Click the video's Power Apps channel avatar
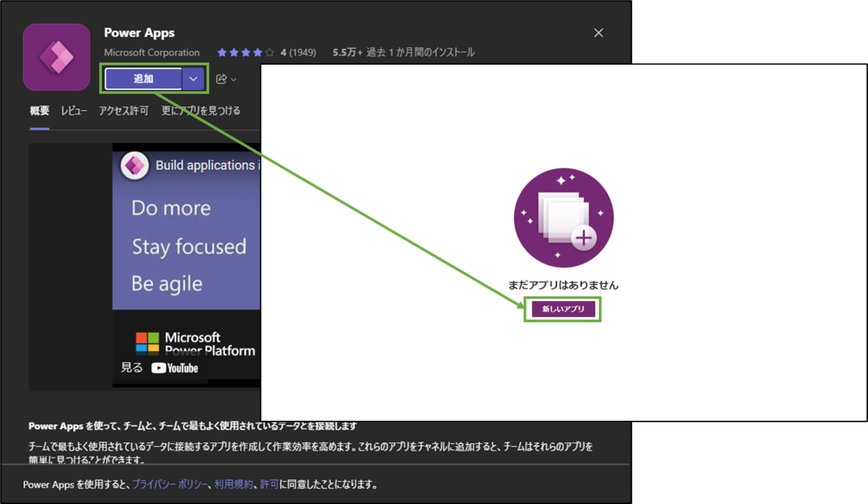This screenshot has width=868, height=504. 135,166
